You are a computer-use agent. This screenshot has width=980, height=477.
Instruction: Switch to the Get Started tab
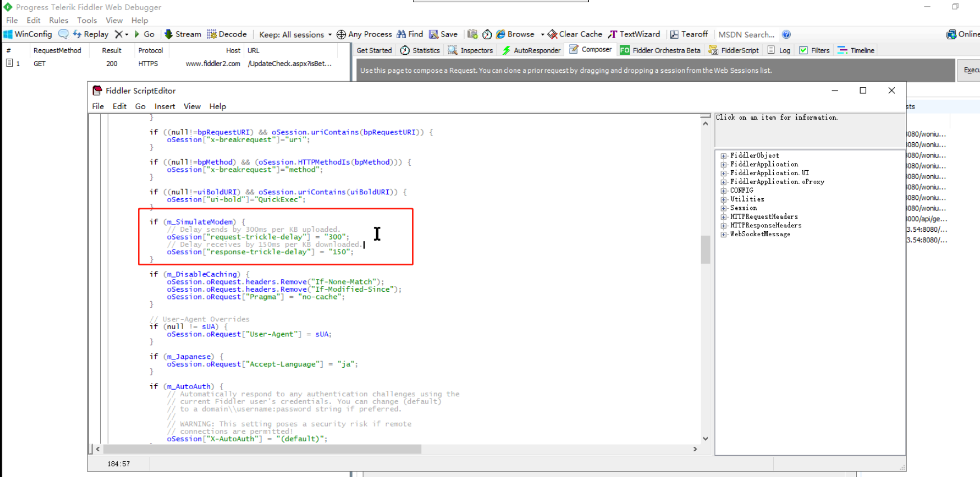pos(374,50)
